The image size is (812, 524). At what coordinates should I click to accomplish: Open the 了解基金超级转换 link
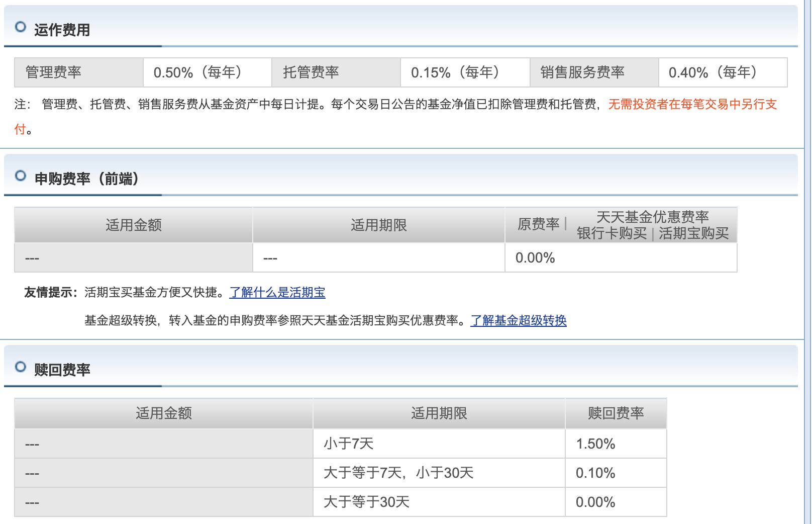point(518,321)
